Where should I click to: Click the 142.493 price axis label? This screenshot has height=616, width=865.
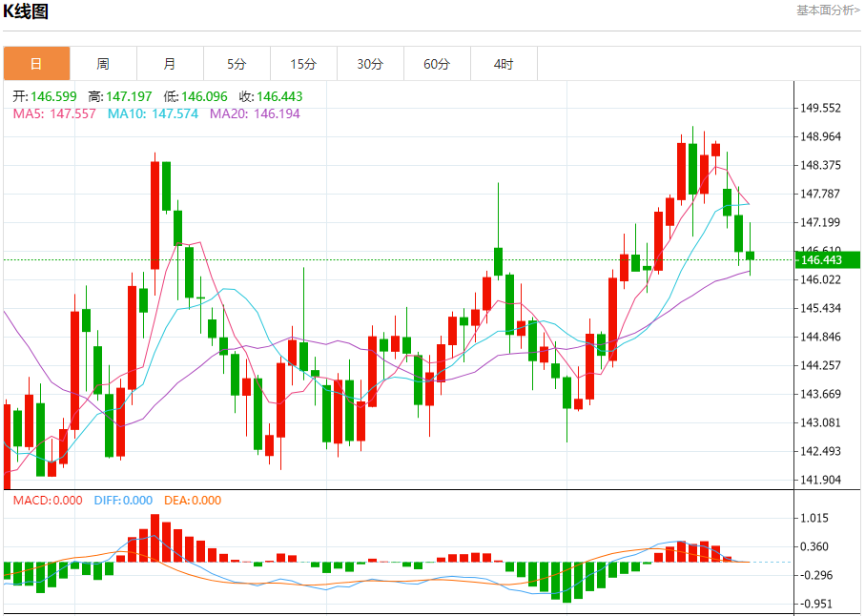(x=821, y=452)
